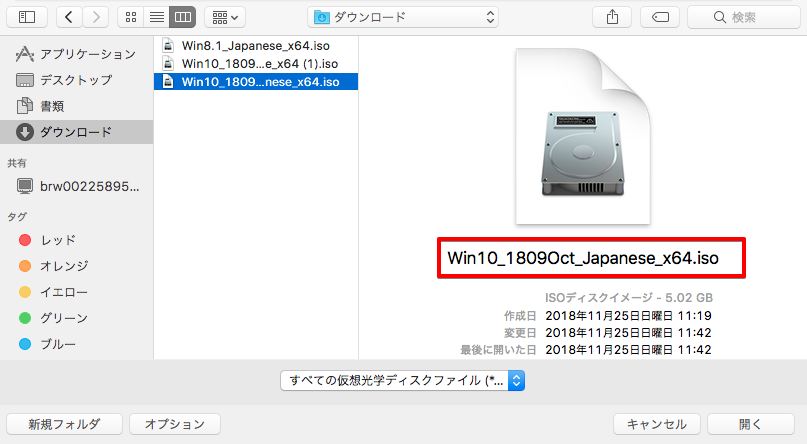Click the ISOディスクイメージ - 5.02 GB text
Screen dimensions: 807x444
coord(629,298)
